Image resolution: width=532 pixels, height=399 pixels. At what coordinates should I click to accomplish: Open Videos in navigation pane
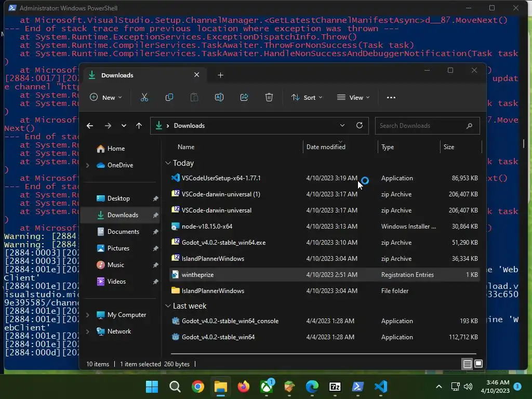(116, 282)
